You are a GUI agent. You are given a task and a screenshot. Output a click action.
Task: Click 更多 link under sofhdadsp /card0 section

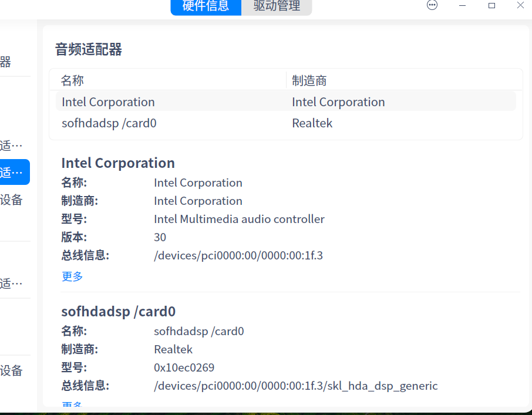click(x=72, y=405)
